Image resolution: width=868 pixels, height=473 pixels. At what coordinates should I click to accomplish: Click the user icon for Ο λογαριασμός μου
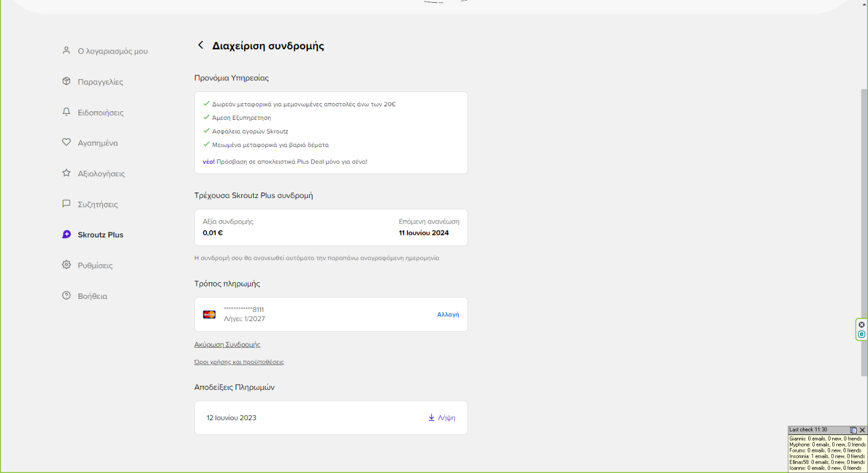pos(66,50)
